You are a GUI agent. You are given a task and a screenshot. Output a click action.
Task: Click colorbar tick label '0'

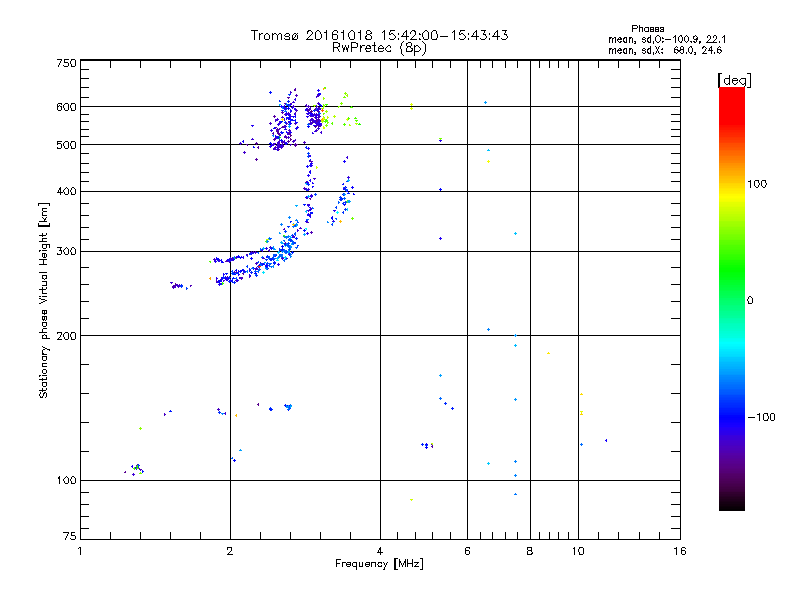coord(749,301)
